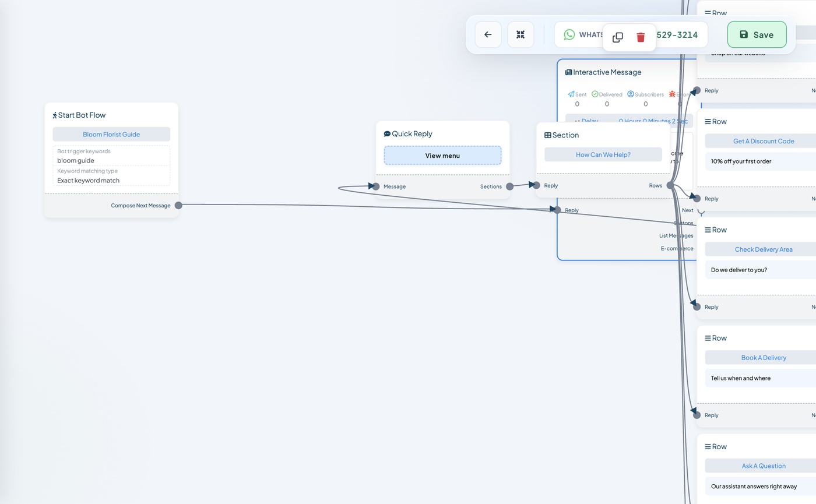
Task: Click the Book A Delivery Reply connector
Action: [697, 415]
